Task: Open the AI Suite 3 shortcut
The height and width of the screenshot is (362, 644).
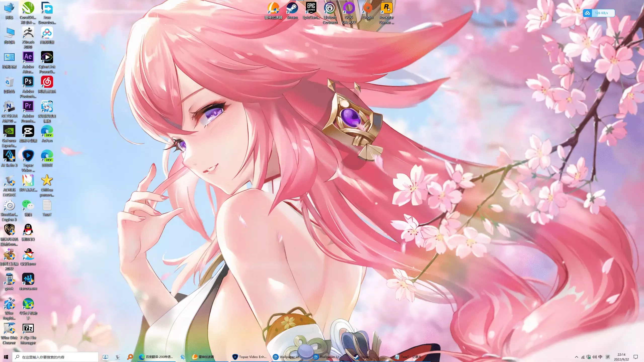Action: pyautogui.click(x=9, y=159)
